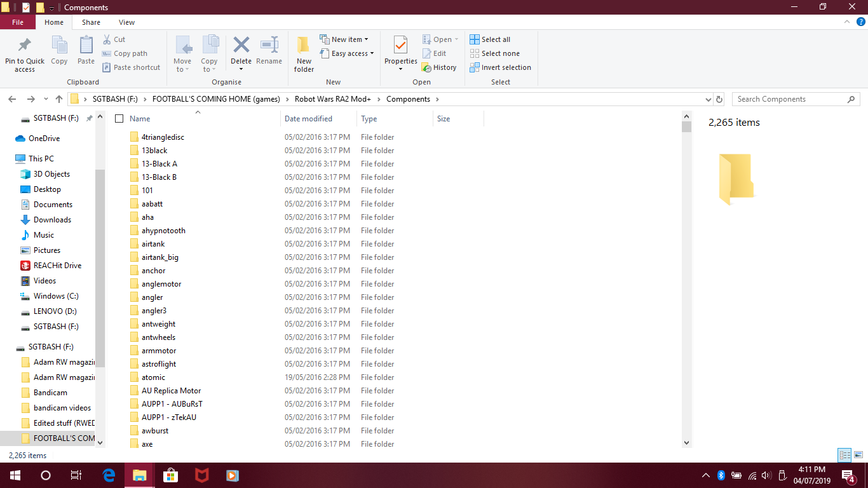The image size is (868, 488).
Task: Open Properties using the ribbon checkmark icon
Action: 400,46
